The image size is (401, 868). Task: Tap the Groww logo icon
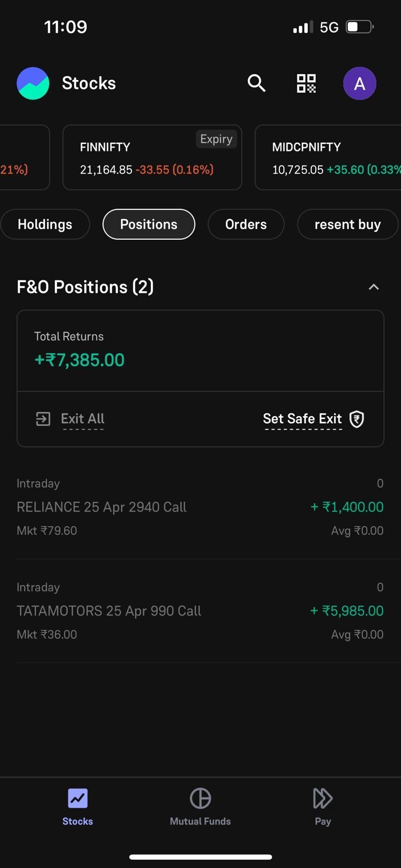33,84
